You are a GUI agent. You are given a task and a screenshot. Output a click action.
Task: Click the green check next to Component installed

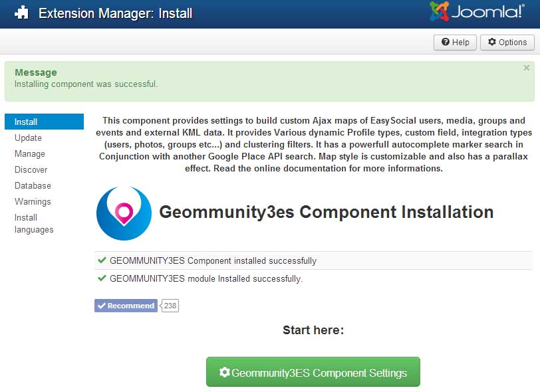click(102, 260)
